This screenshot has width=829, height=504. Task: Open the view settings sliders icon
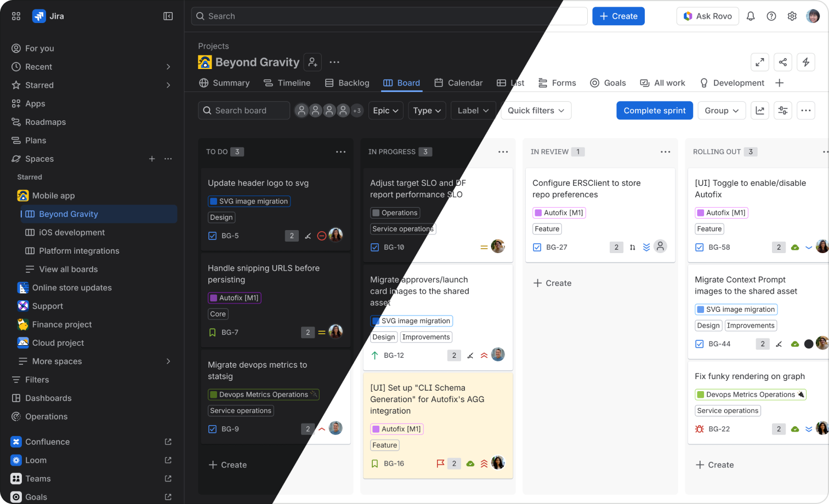783,111
